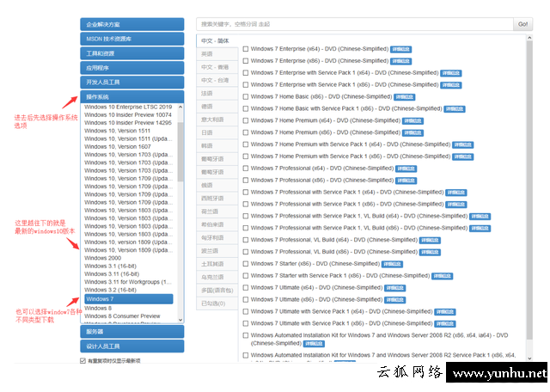
Task: Select the highlighted Windows 7 entry
Action: 129,299
